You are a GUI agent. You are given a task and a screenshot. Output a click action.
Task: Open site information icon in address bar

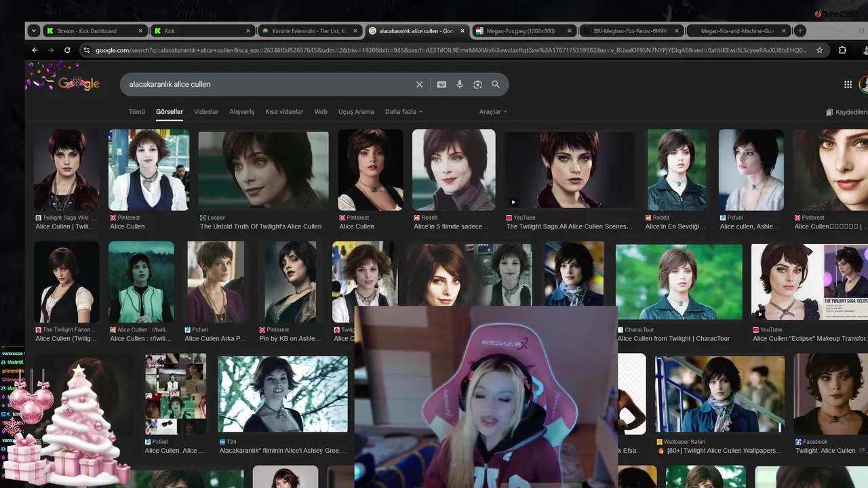pyautogui.click(x=86, y=50)
